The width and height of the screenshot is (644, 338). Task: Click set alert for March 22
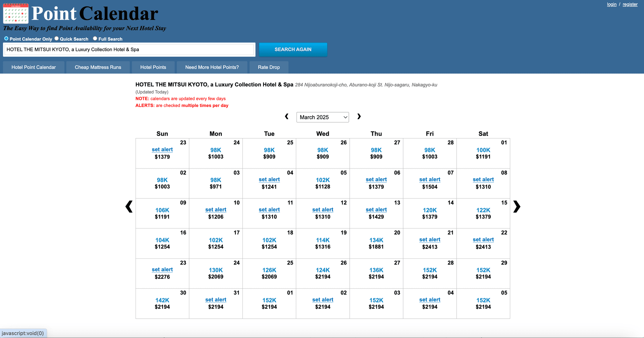483,239
